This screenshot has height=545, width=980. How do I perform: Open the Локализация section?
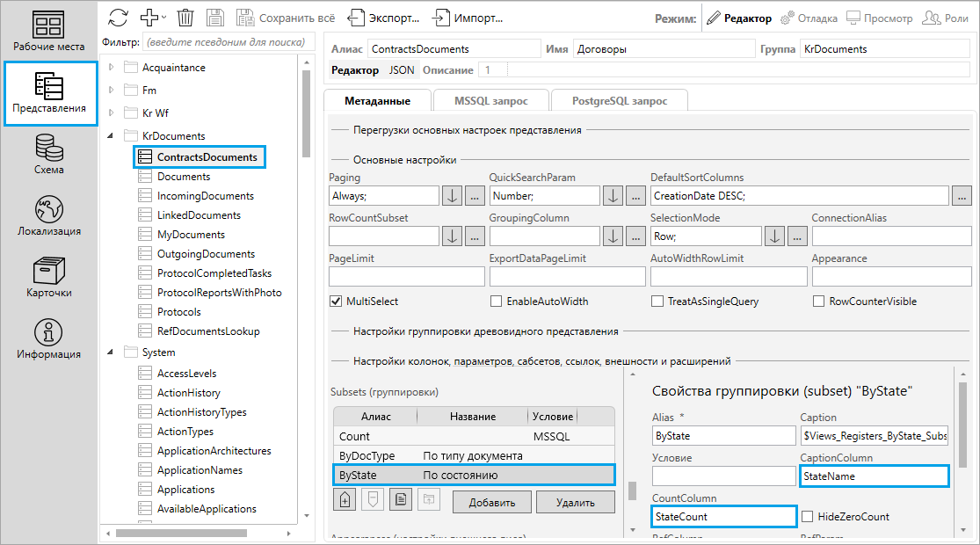[x=48, y=217]
